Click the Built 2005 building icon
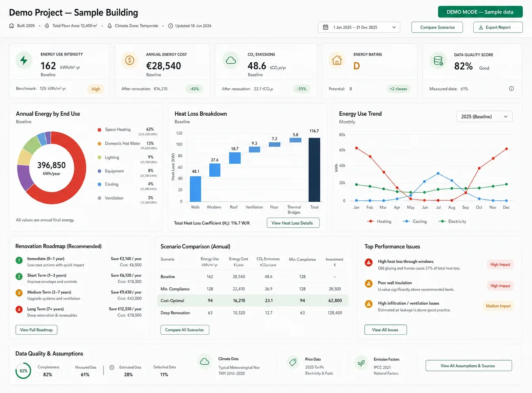This screenshot has height=393, width=532. coord(11,26)
